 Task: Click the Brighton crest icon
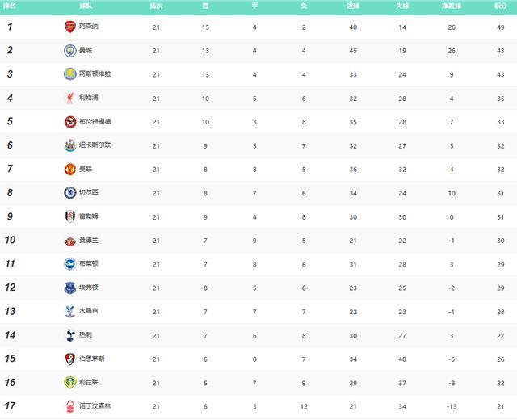coord(69,263)
